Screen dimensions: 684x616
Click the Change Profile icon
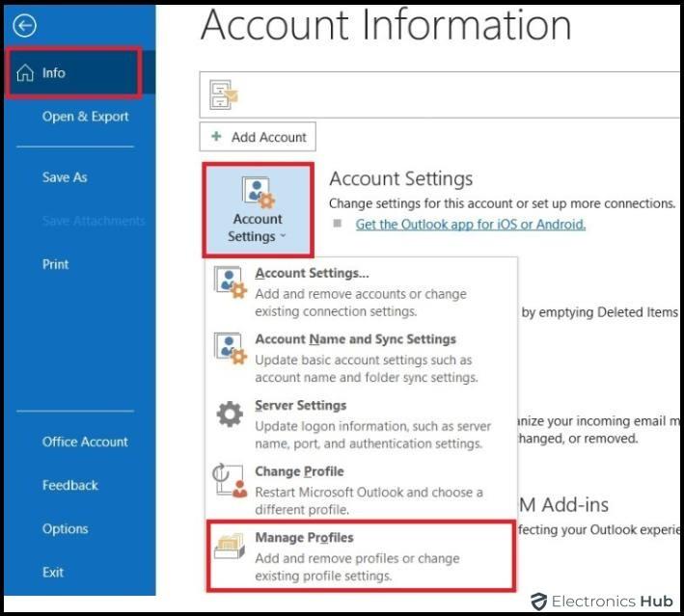pos(230,482)
